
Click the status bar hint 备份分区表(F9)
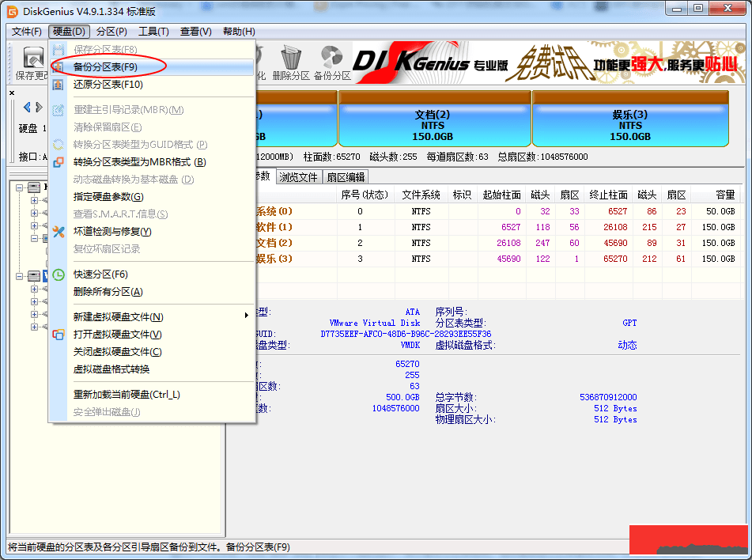click(258, 547)
